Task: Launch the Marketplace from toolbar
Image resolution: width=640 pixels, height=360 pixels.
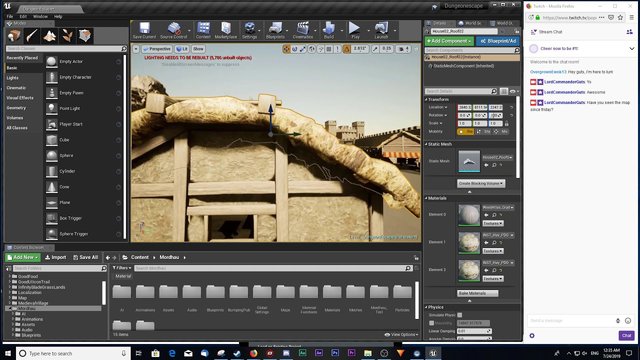Action: tap(226, 30)
